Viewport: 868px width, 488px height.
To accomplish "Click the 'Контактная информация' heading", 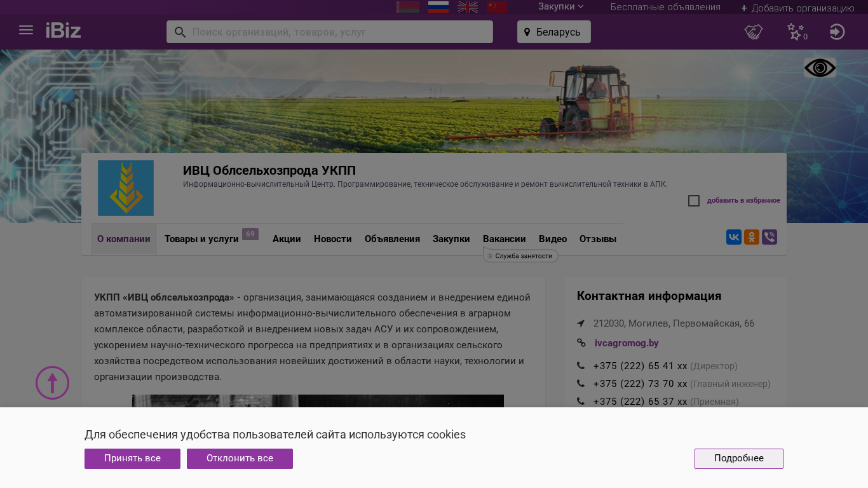I will (x=649, y=296).
